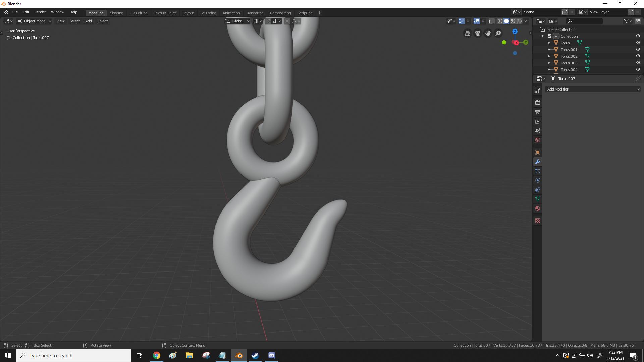The image size is (644, 362).
Task: Click the Windows taskbar search box
Action: click(x=74, y=355)
